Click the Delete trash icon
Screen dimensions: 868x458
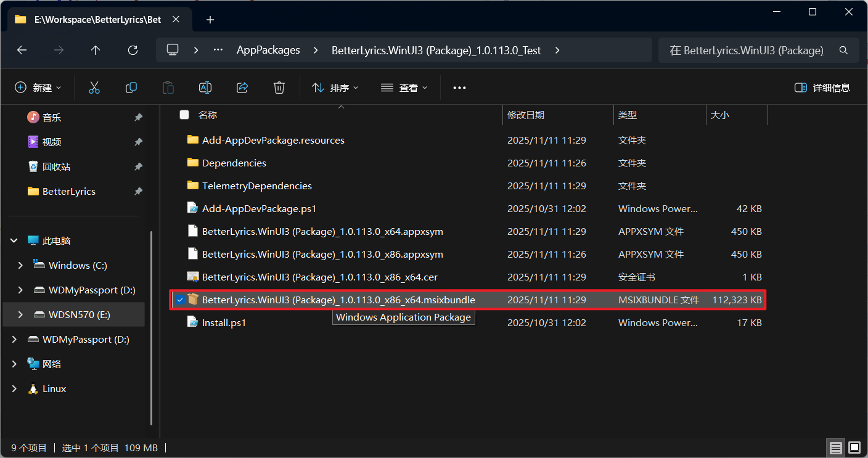[279, 88]
